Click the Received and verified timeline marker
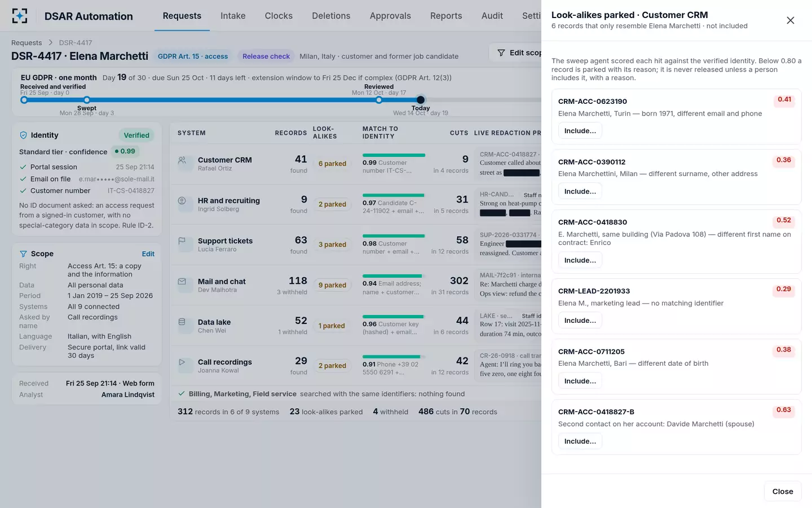This screenshot has width=812, height=508. [24, 100]
